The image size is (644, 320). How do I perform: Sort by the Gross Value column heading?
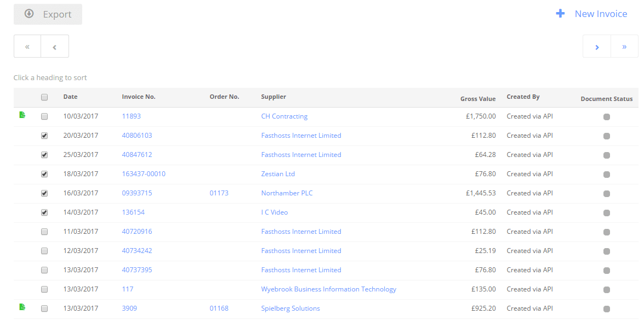[x=478, y=99]
